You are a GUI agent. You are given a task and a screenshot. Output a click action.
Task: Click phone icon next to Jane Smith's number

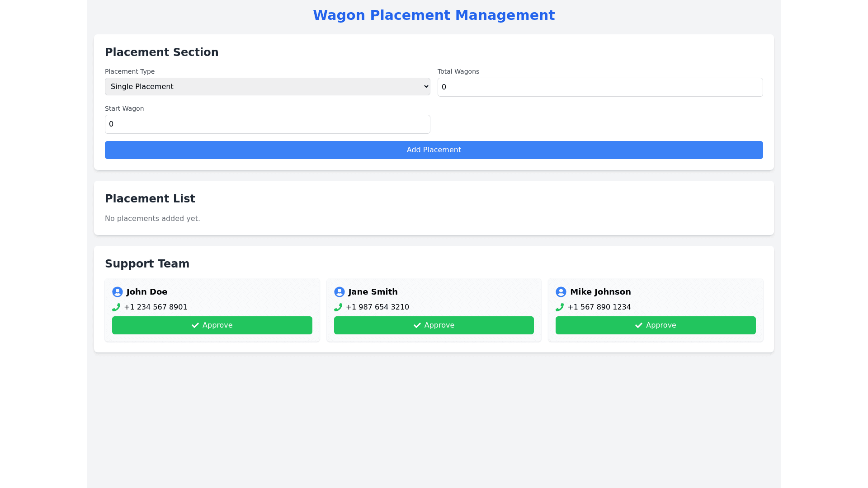pos(338,307)
